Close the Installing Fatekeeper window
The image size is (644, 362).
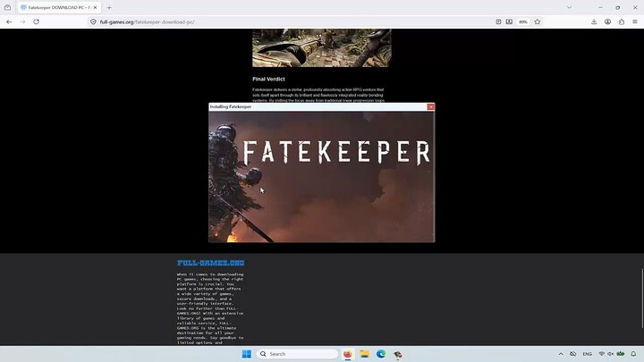[x=430, y=106]
